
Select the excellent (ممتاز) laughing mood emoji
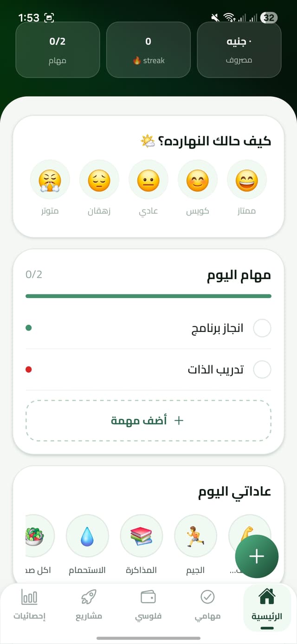click(x=247, y=179)
